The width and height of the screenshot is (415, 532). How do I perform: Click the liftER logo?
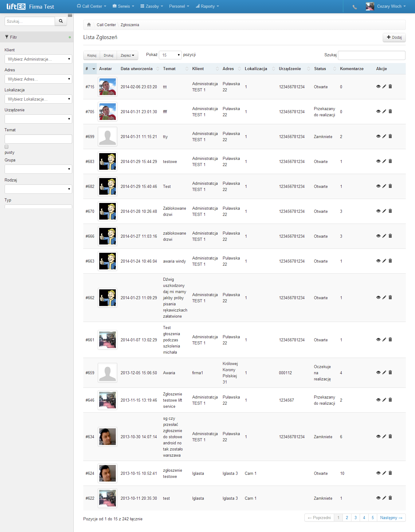point(16,6)
